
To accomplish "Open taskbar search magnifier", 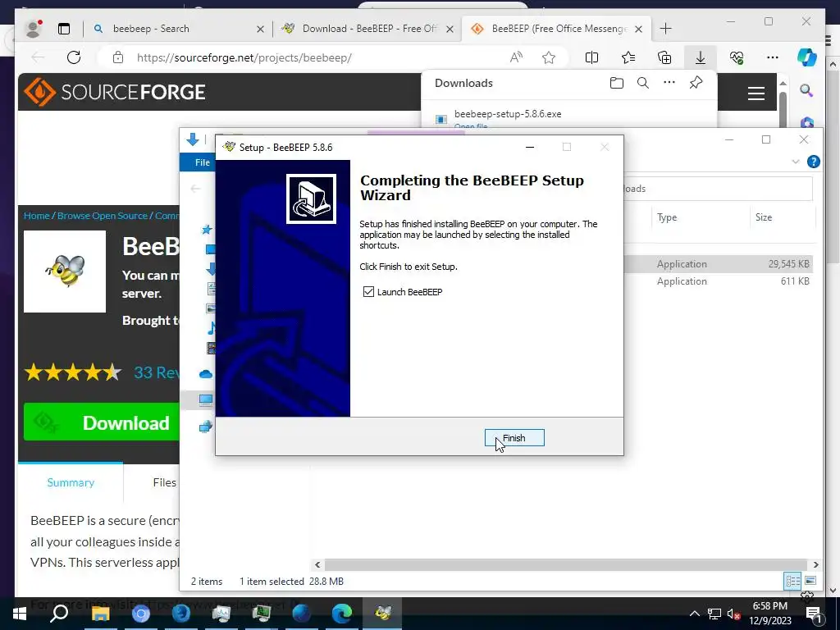I will 59,613.
